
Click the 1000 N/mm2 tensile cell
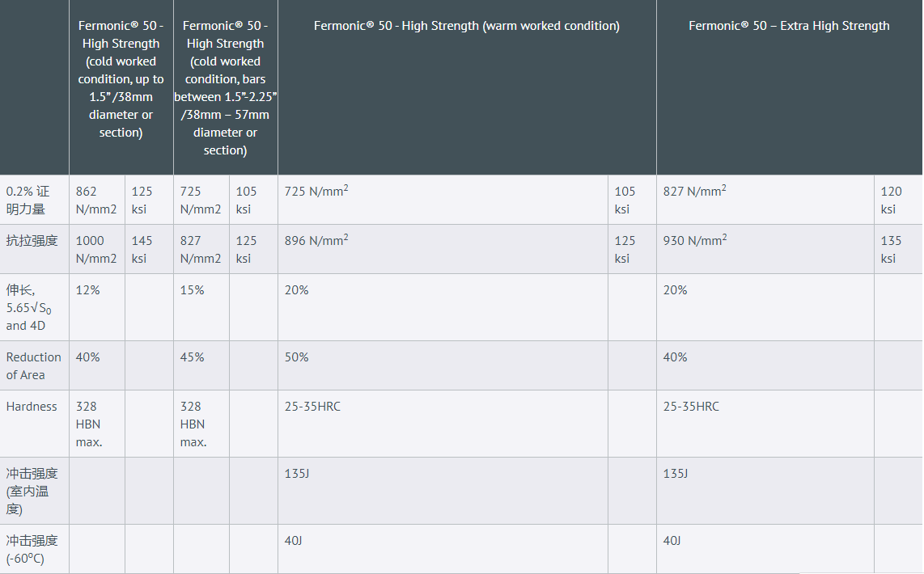click(96, 249)
